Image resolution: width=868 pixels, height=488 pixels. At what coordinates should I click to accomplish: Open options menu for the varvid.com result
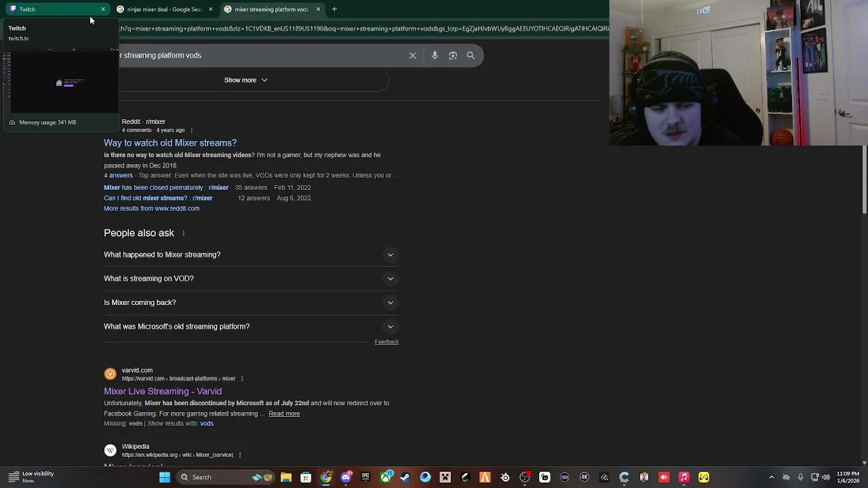(x=242, y=379)
